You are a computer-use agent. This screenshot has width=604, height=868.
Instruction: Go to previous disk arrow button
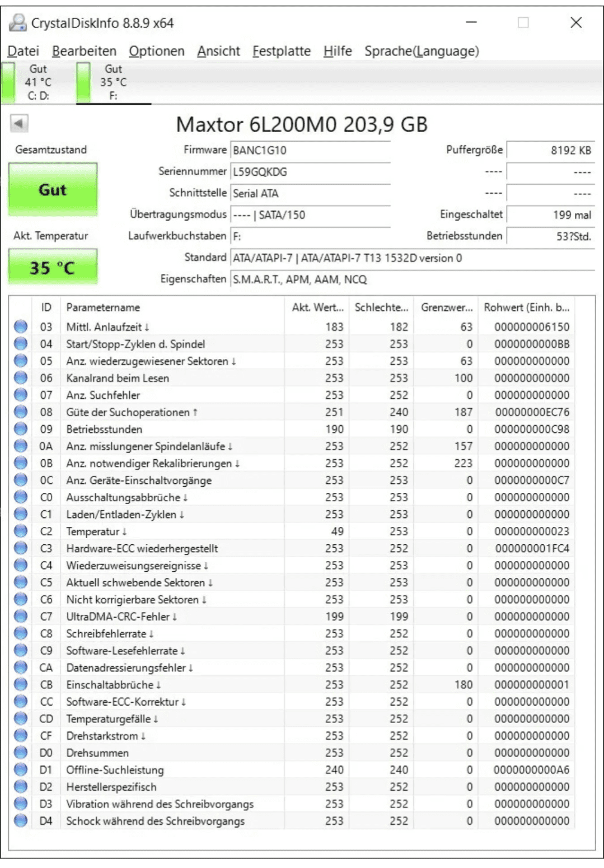coord(19,123)
